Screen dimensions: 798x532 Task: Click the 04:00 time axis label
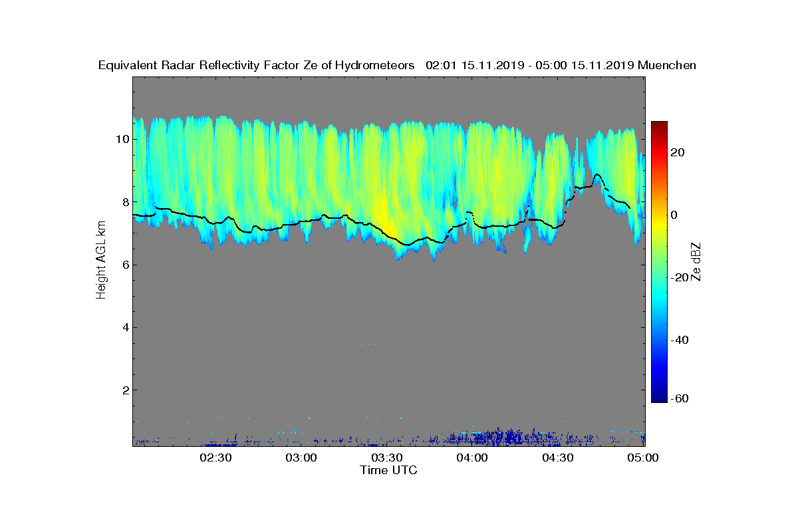[473, 458]
